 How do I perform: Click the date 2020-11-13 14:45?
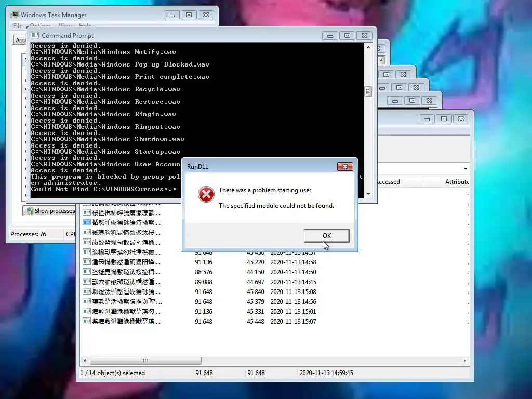293,282
